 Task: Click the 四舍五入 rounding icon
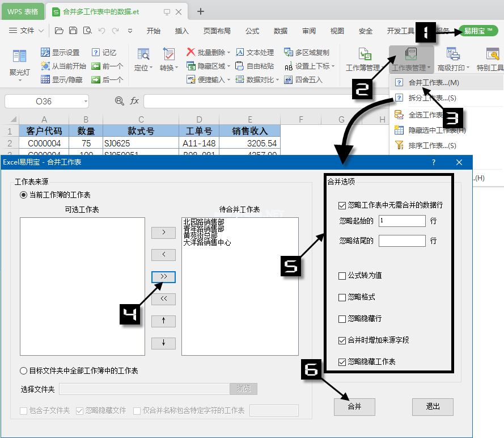click(289, 80)
